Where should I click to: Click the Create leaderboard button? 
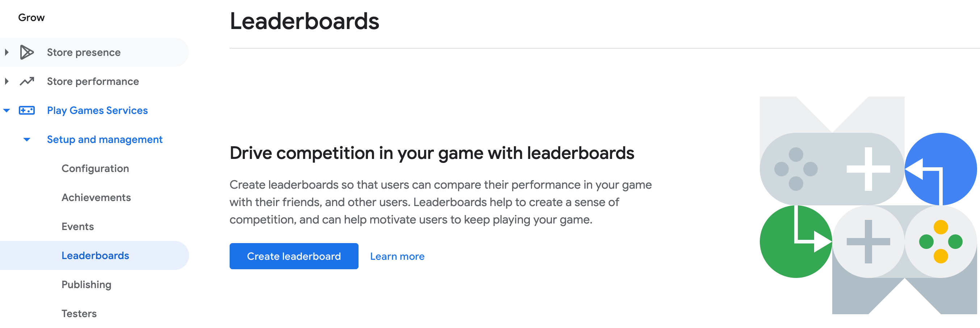(x=294, y=256)
